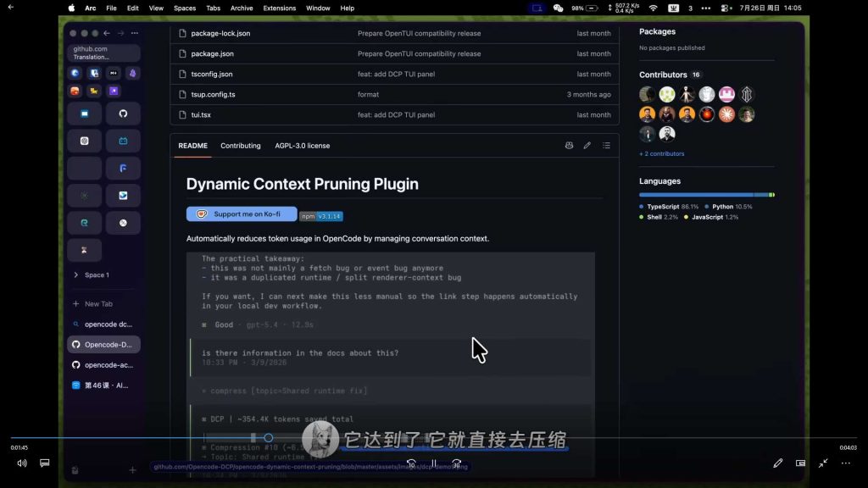Click the orange starburst contributor avatar
This screenshot has width=868, height=488.
(726, 114)
